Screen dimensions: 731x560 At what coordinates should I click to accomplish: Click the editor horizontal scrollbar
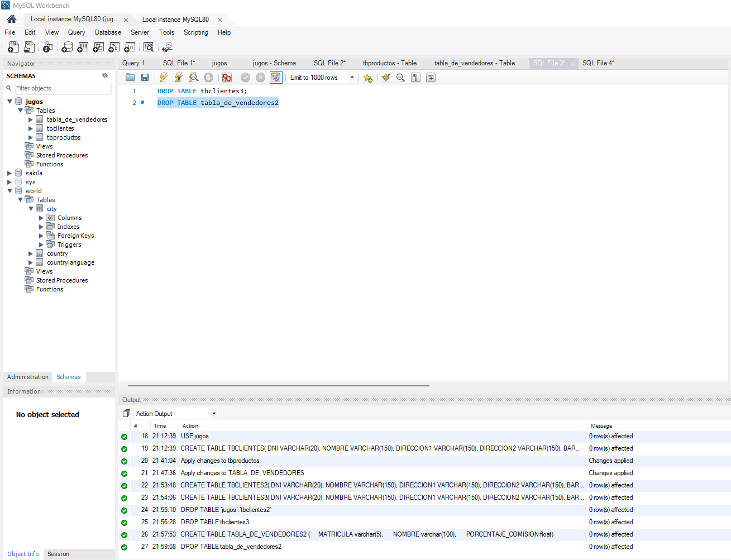point(278,385)
